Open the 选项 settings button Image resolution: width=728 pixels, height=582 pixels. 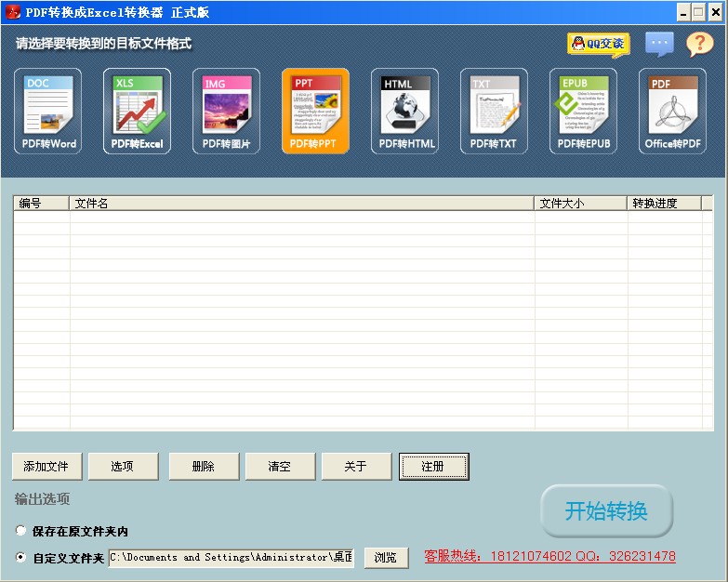(x=123, y=466)
